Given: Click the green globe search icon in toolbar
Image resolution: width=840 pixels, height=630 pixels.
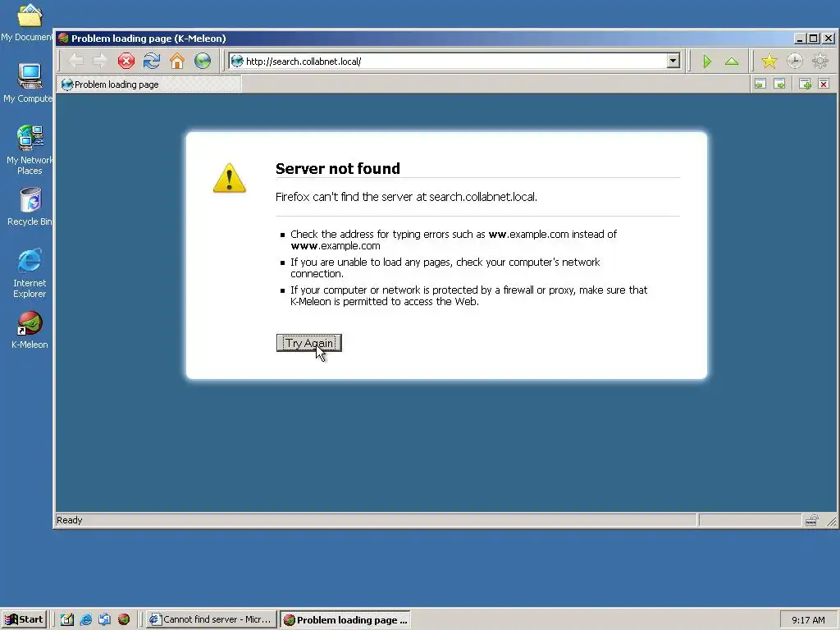Looking at the screenshot, I should (x=203, y=61).
